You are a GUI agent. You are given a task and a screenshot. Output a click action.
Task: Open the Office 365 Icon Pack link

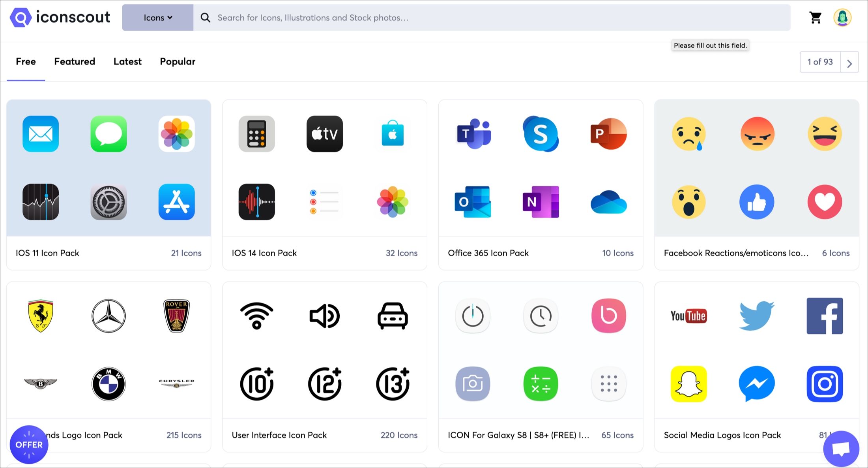488,253
